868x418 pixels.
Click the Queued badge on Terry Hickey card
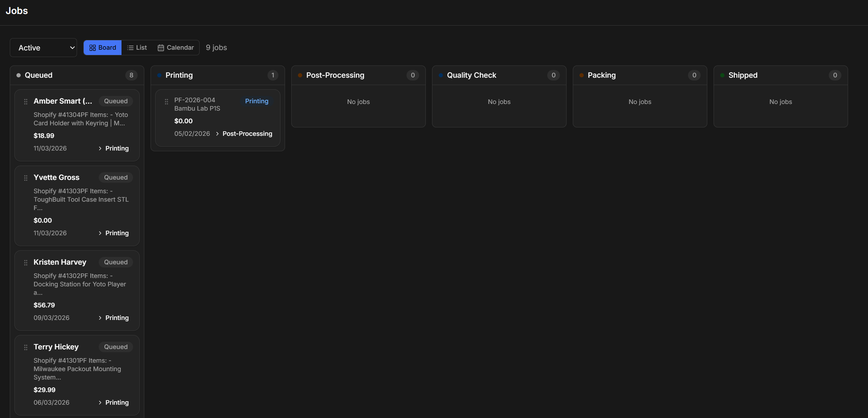116,347
